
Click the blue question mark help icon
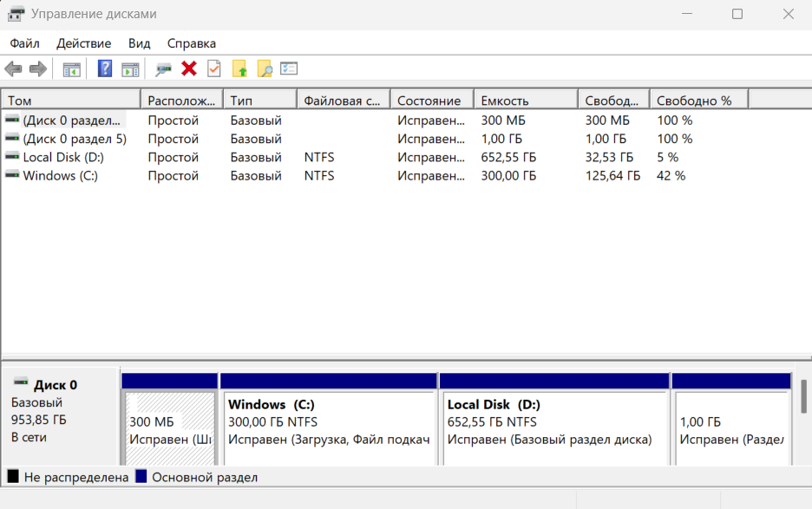105,69
